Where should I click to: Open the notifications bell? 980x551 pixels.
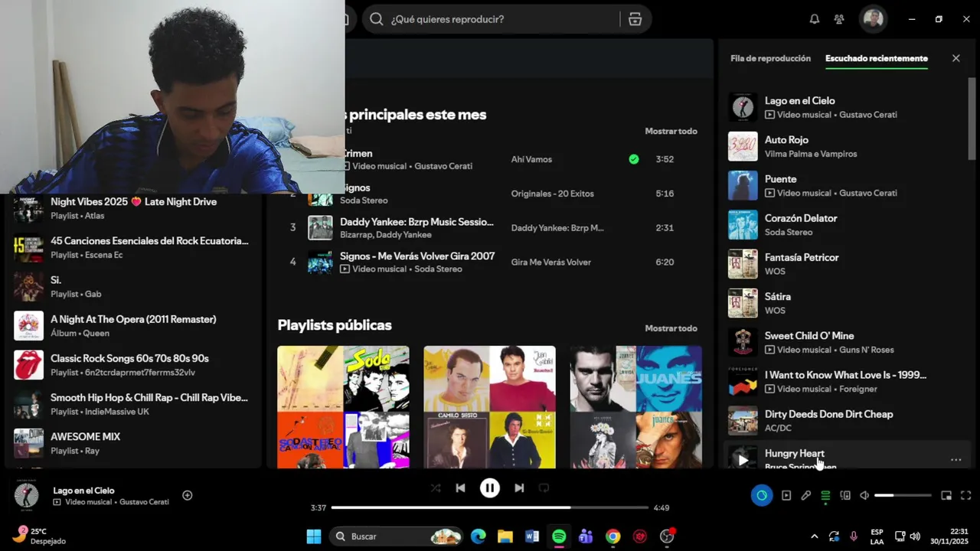click(815, 19)
